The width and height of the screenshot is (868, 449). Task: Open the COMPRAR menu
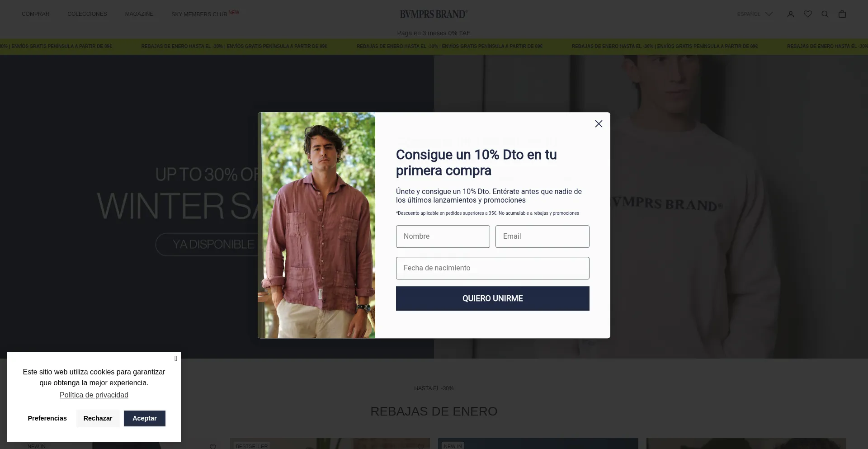[x=35, y=14]
